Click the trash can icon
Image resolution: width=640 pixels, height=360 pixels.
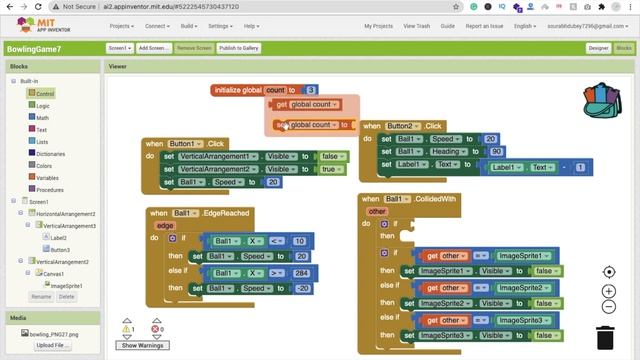click(x=605, y=337)
